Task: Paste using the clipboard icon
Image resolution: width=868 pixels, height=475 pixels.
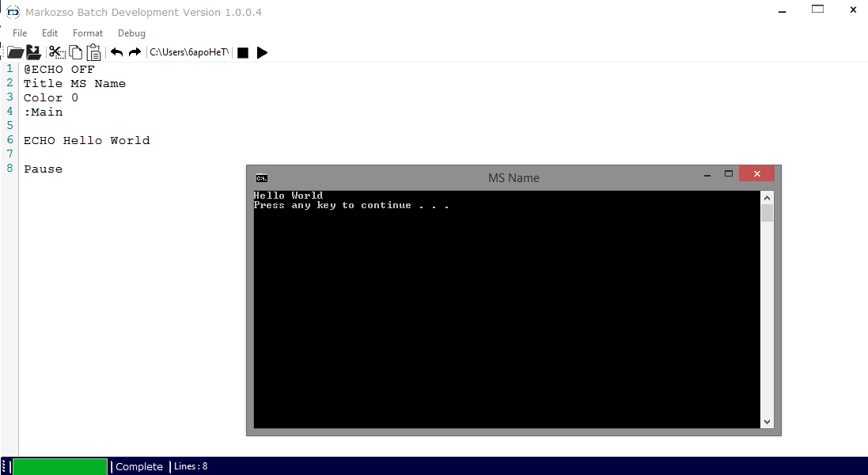Action: pyautogui.click(x=94, y=52)
